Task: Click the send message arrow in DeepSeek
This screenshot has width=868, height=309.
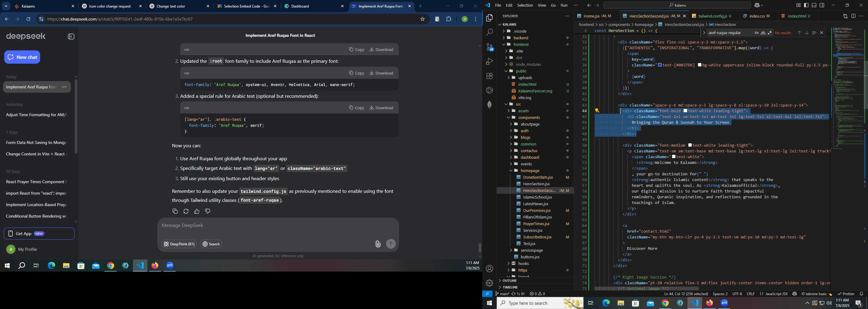Action: point(391,244)
